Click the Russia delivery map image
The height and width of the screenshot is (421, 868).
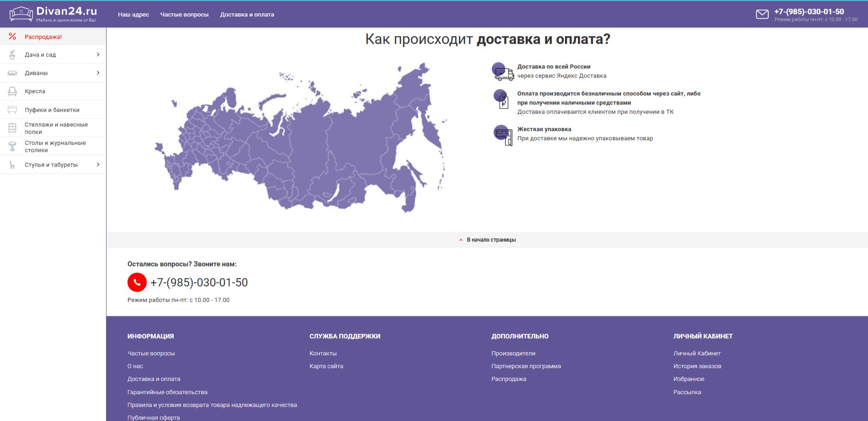click(301, 137)
